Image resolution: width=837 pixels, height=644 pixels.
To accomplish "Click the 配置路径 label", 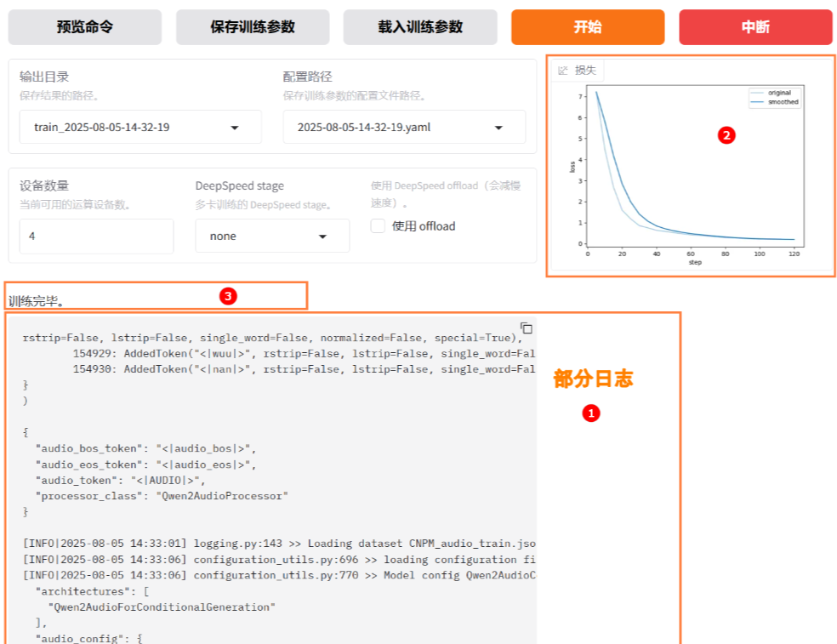I will pyautogui.click(x=307, y=77).
